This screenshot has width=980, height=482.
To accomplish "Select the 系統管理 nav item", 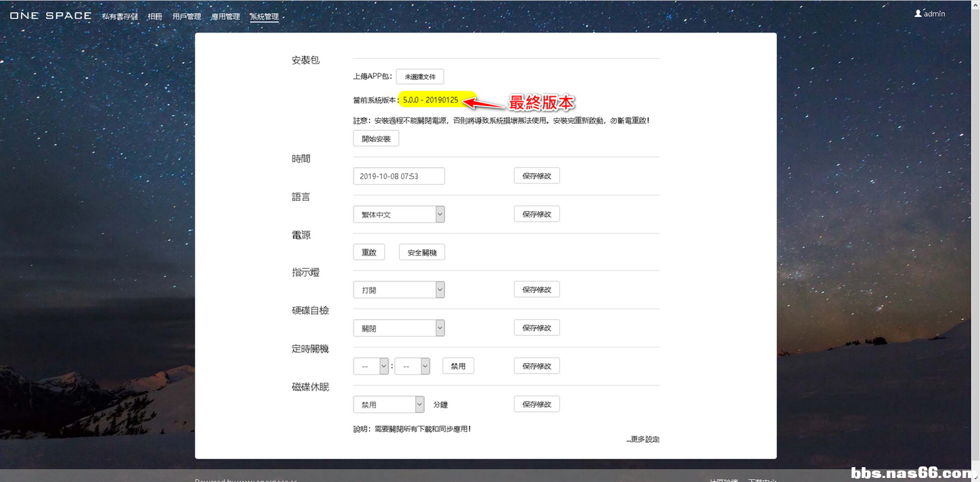I will coord(264,16).
